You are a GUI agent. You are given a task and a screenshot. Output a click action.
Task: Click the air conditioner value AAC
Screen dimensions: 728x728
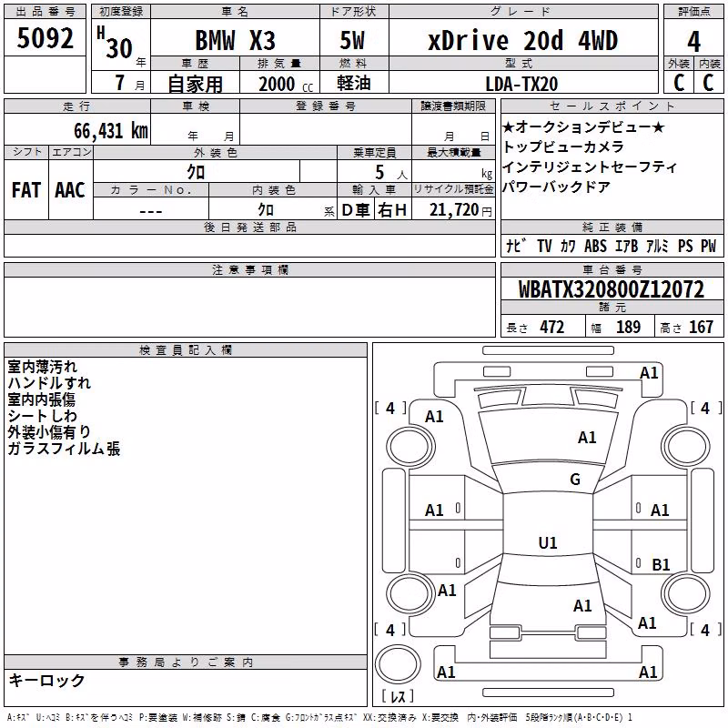70,190
